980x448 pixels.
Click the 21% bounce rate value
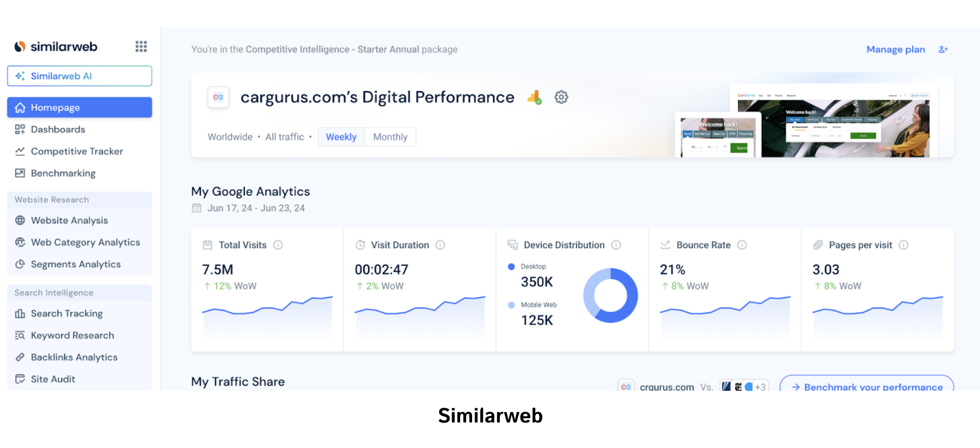[672, 269]
